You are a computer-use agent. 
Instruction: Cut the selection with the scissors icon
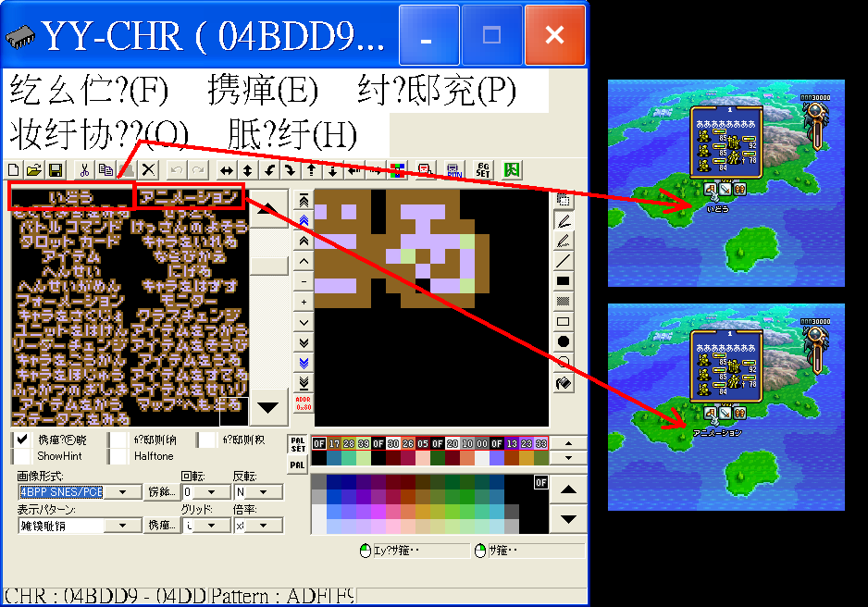pos(84,170)
